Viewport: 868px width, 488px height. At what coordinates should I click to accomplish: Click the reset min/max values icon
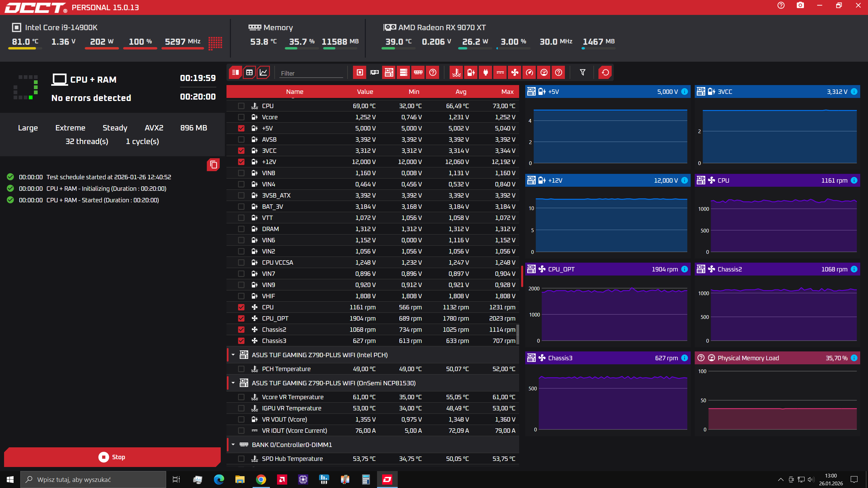[x=605, y=73]
